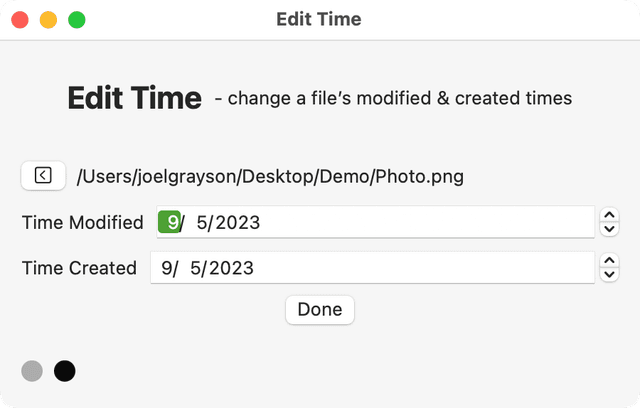Screen dimensions: 640x408
Task: Select the day value in Time Created
Action: (195, 268)
